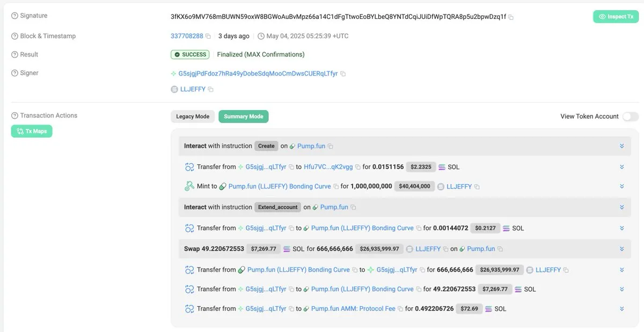Click the $72.69 value badge
The width and height of the screenshot is (644, 332).
(469, 309)
